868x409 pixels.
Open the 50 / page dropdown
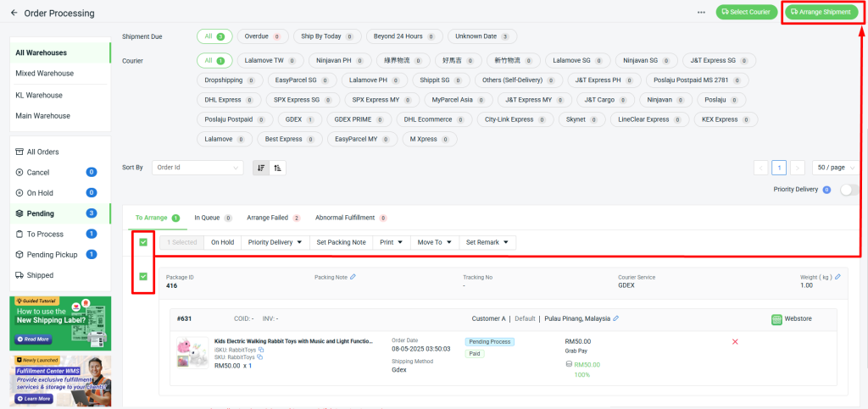tap(835, 168)
